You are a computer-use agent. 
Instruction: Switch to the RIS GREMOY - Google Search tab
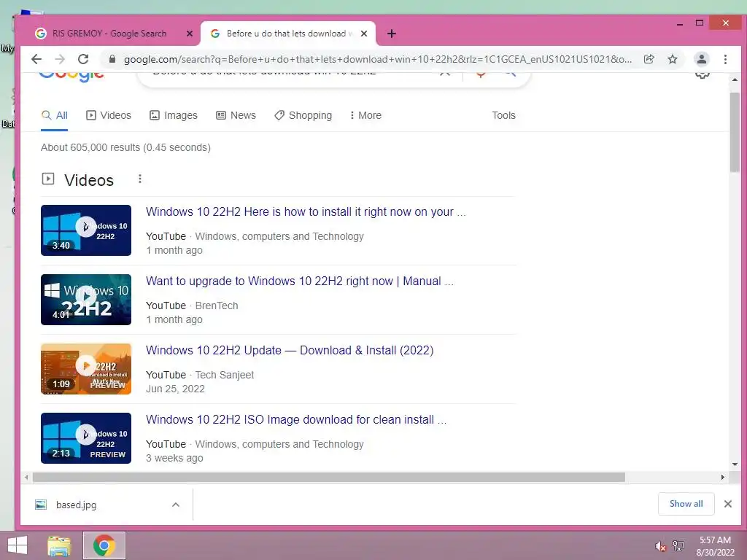point(109,34)
